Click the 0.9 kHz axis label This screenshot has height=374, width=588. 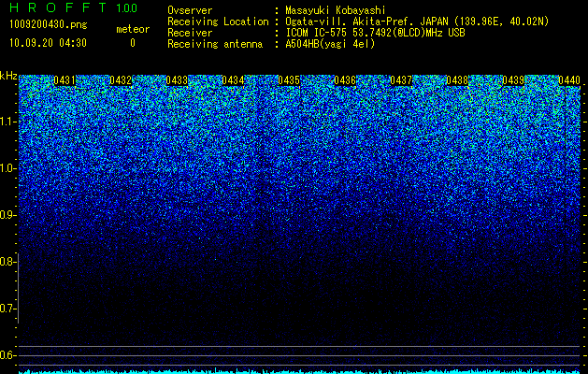[7, 215]
